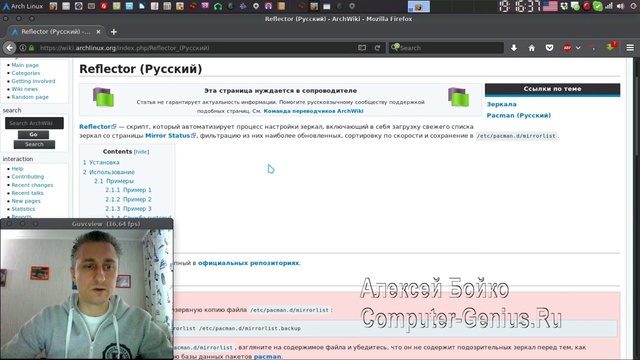The height and width of the screenshot is (360, 640).
Task: Open официальных репозиториях link
Action: 249,263
